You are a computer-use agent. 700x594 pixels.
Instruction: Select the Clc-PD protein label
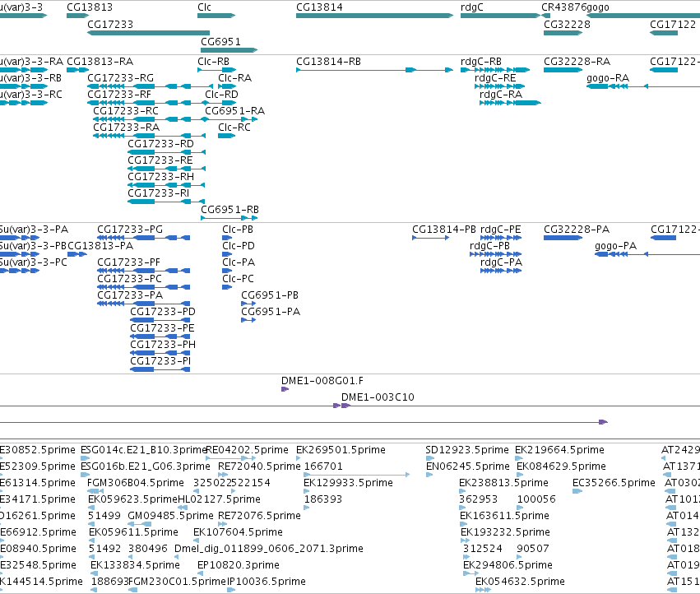tap(239, 246)
